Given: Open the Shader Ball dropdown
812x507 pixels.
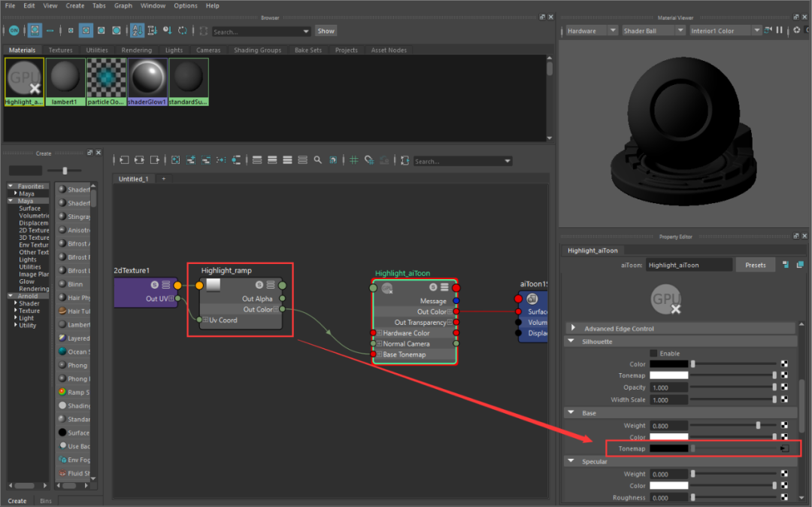Looking at the screenshot, I should [653, 31].
